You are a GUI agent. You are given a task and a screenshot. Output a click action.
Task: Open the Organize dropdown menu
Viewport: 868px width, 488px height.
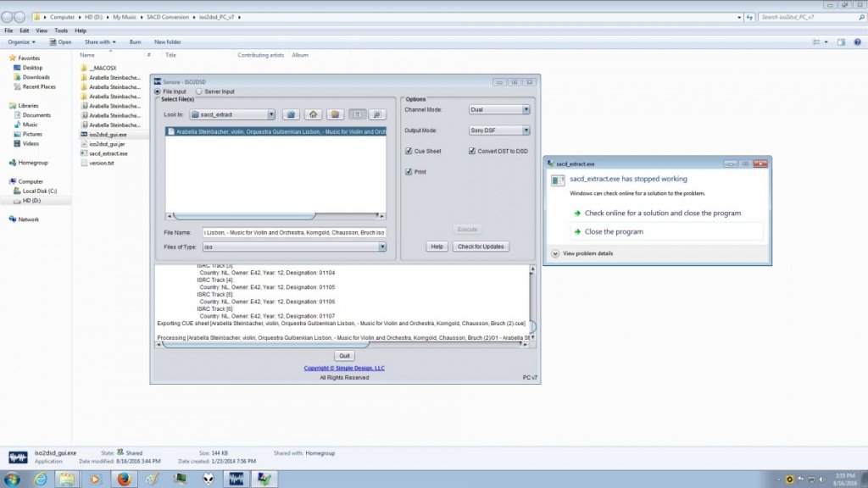[x=21, y=42]
